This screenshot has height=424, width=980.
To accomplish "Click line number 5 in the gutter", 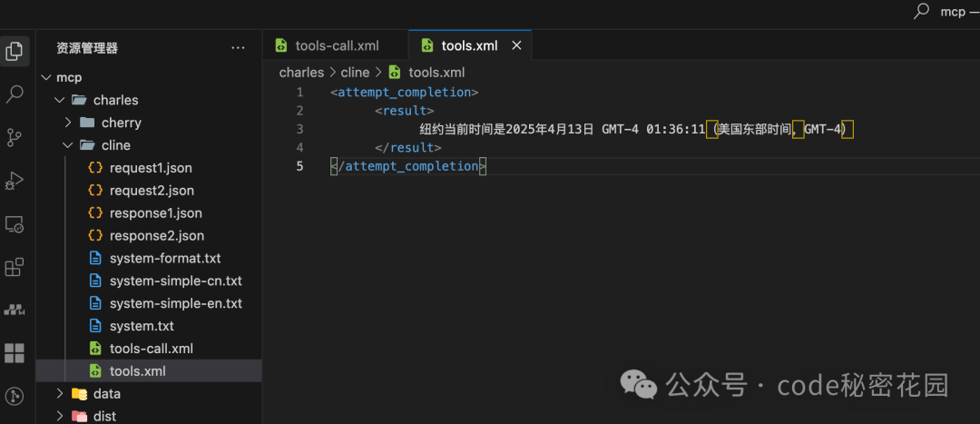I will (299, 166).
